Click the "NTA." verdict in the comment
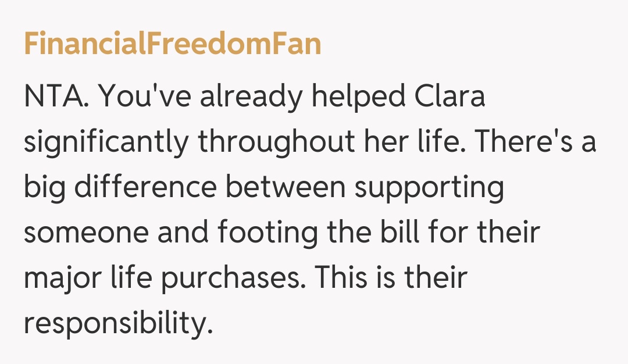628x364 pixels. 56,97
